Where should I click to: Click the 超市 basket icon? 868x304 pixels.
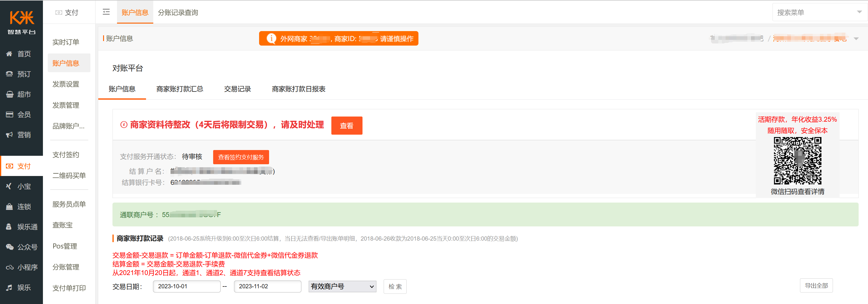pos(9,94)
